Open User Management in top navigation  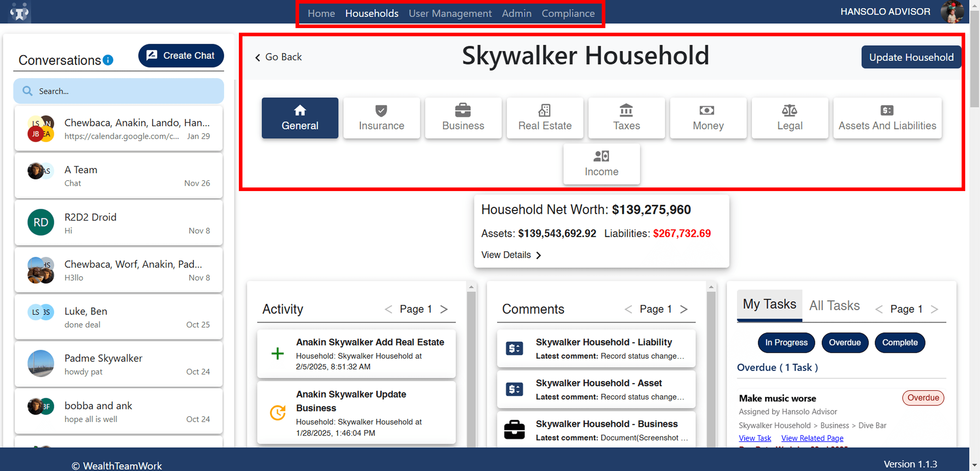(450, 13)
